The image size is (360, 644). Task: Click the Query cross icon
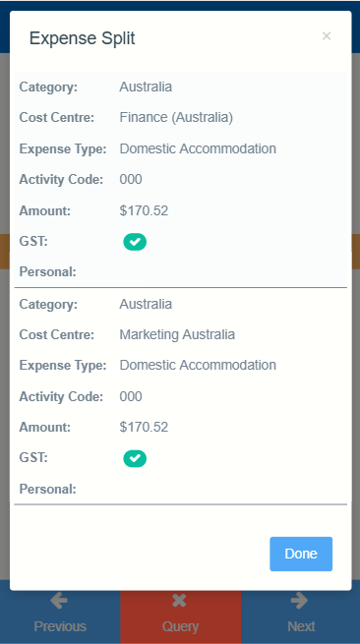tap(180, 601)
